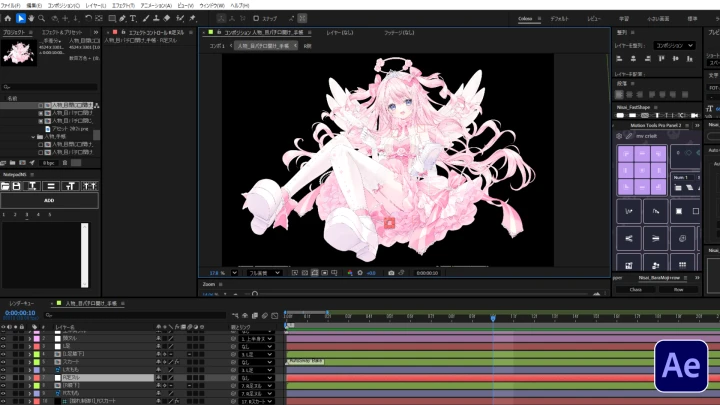This screenshot has height=405, width=720.
Task: Hide layer 3 L足 with eye icon
Action: [x=3, y=346]
